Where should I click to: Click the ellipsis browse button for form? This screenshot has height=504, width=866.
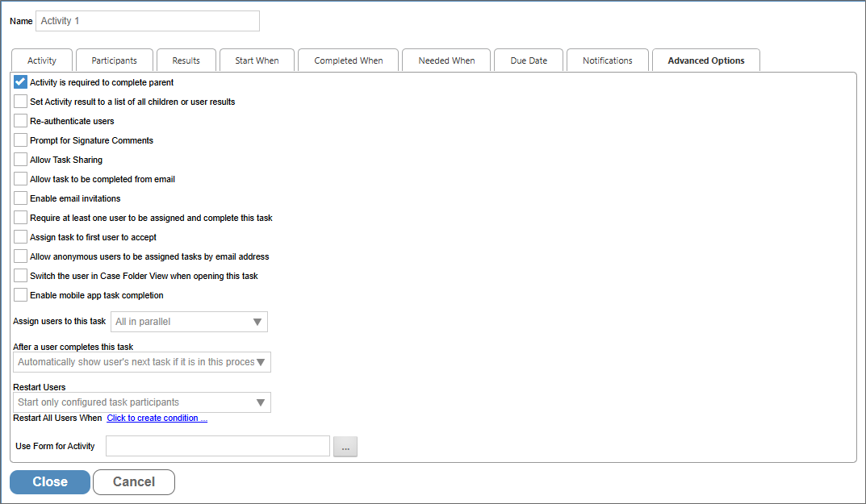(345, 447)
